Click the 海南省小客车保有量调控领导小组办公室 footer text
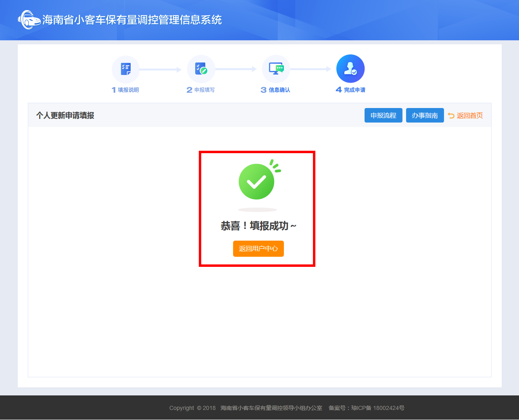The height and width of the screenshot is (420, 519). coord(271,408)
